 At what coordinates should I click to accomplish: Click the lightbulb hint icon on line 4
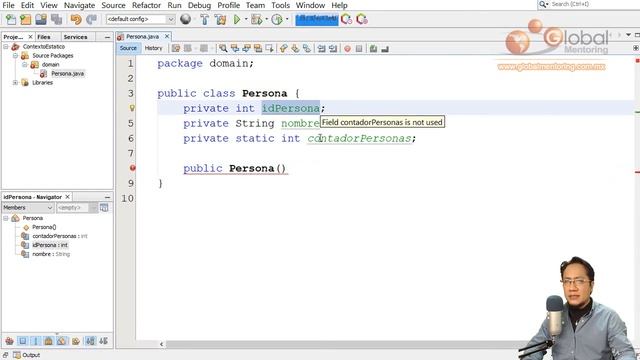132,108
